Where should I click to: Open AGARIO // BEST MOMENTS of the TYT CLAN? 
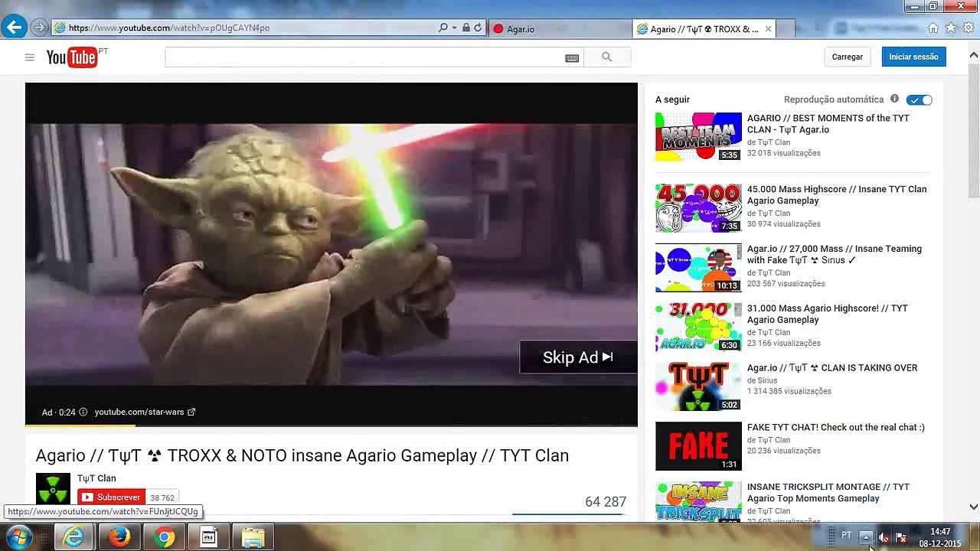pyautogui.click(x=828, y=124)
